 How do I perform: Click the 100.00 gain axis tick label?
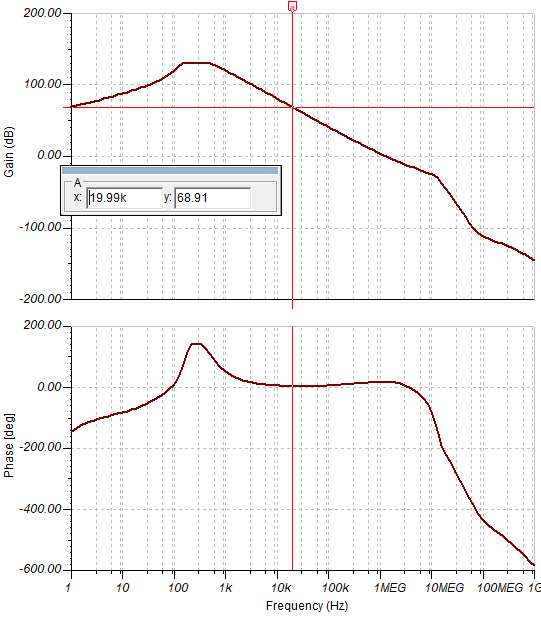click(x=42, y=84)
